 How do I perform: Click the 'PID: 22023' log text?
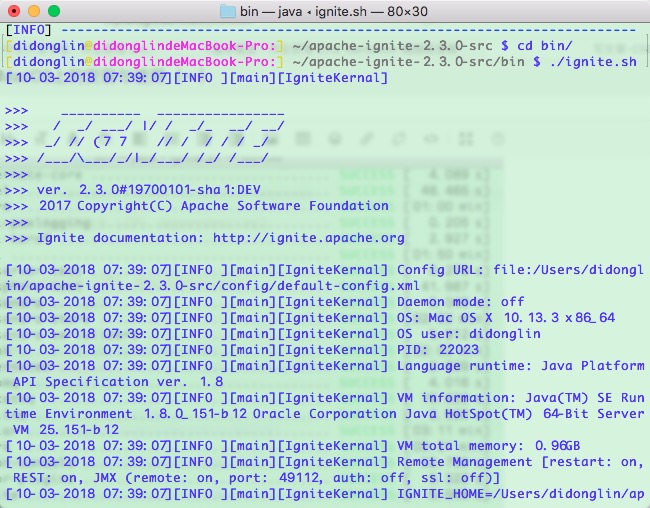click(x=438, y=350)
